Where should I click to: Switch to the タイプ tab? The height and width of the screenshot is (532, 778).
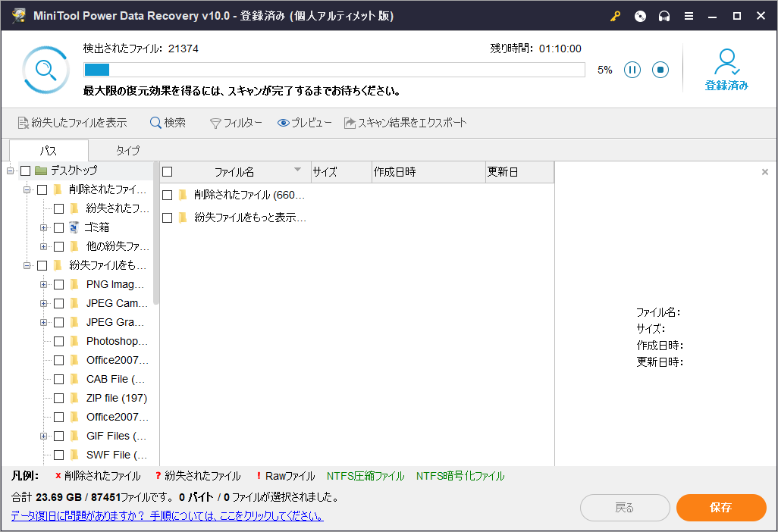tap(127, 150)
